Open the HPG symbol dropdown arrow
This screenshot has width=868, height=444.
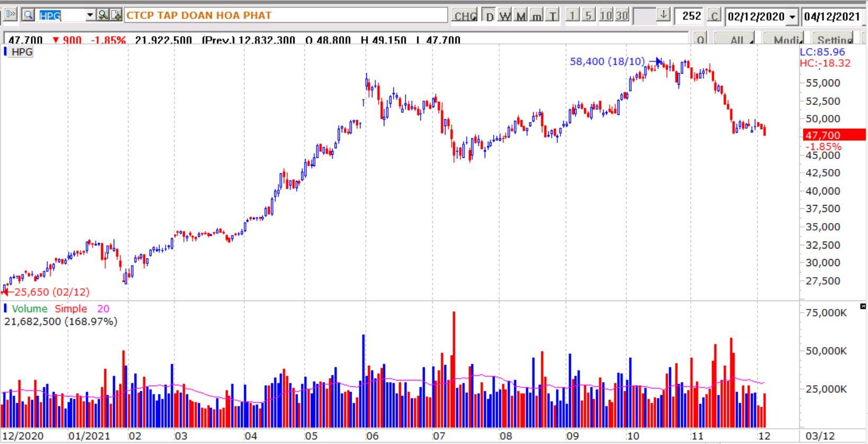[x=90, y=15]
